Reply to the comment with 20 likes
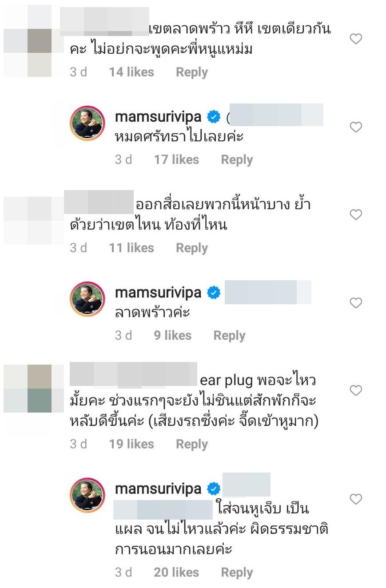The image size is (386, 588). pos(237,573)
